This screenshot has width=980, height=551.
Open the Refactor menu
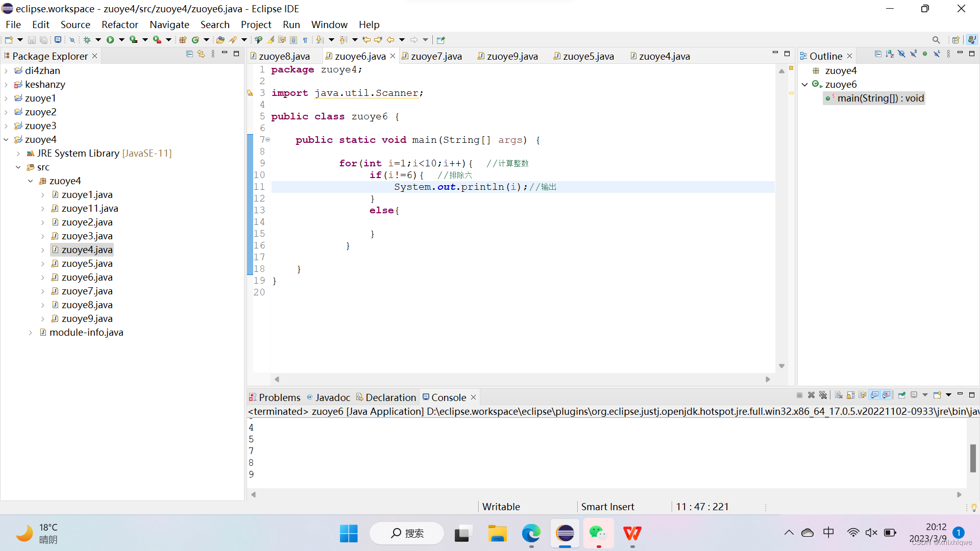(119, 24)
